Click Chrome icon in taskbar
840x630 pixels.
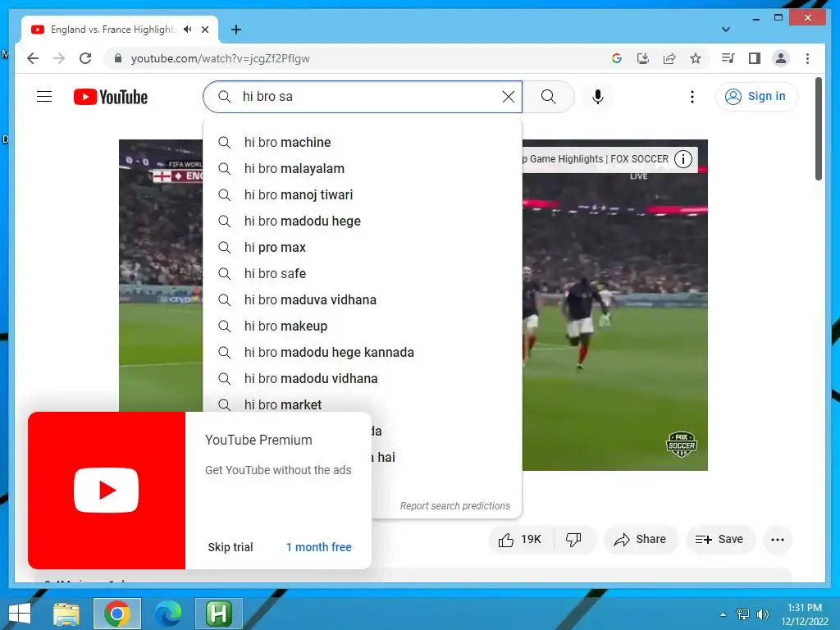tap(116, 614)
